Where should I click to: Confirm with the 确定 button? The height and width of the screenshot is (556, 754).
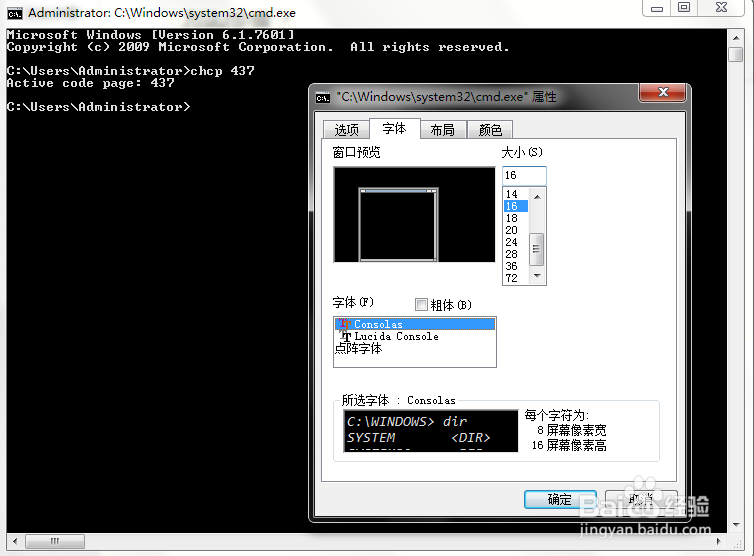[x=560, y=499]
